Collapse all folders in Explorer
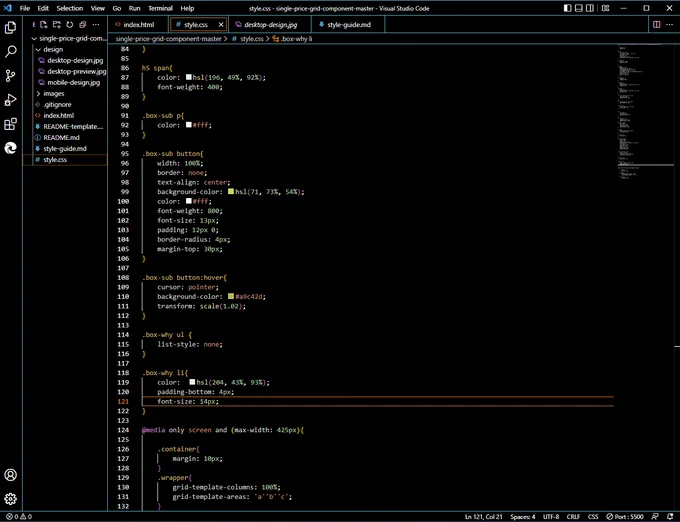This screenshot has width=680, height=522. click(x=82, y=25)
